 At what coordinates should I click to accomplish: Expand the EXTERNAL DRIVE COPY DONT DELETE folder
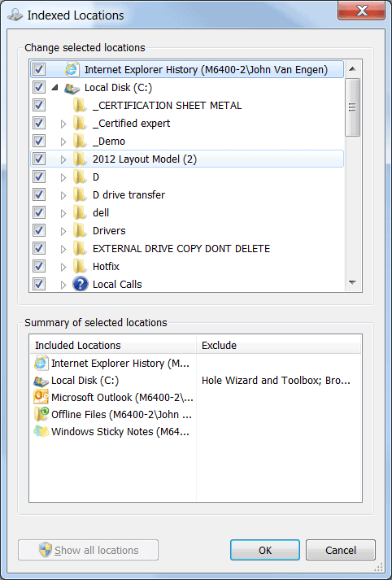coord(63,249)
